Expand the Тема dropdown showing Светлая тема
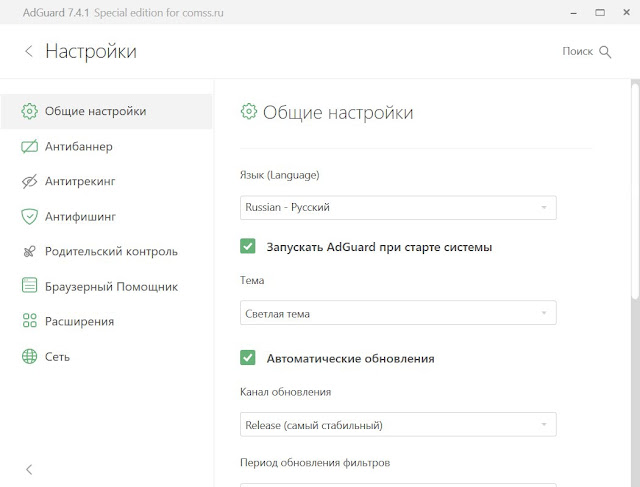Screen dimensions: 640x487 click(398, 313)
